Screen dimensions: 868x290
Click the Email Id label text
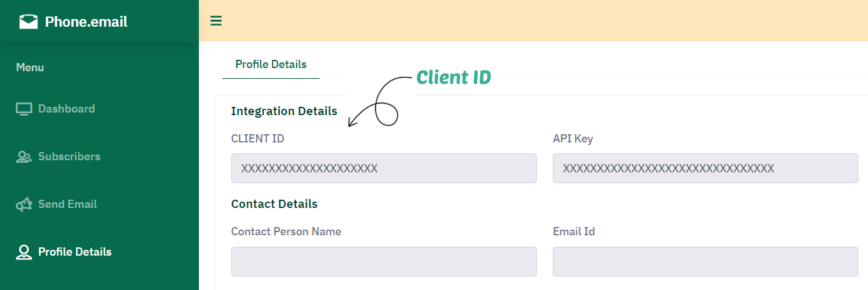[x=573, y=231]
